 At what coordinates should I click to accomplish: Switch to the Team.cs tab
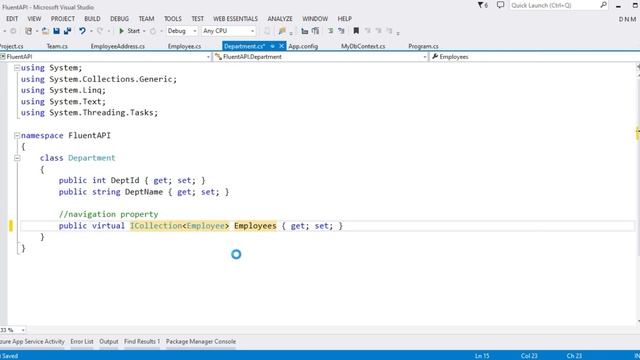click(x=57, y=46)
